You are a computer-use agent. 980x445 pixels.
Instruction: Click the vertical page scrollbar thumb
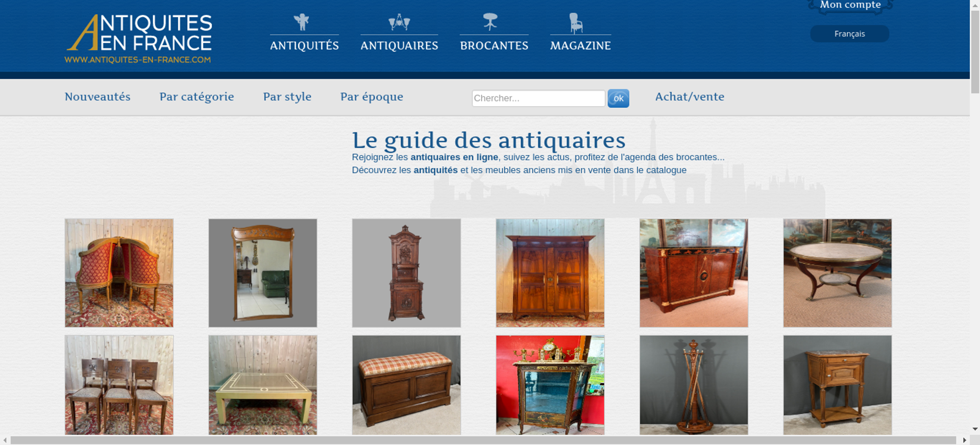[x=975, y=51]
